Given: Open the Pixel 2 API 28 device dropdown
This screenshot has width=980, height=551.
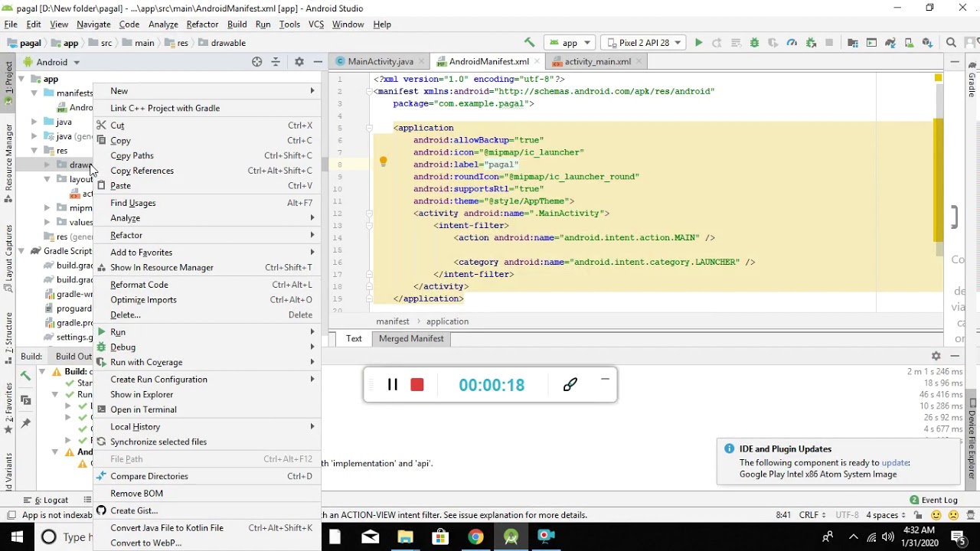Looking at the screenshot, I should 645,43.
